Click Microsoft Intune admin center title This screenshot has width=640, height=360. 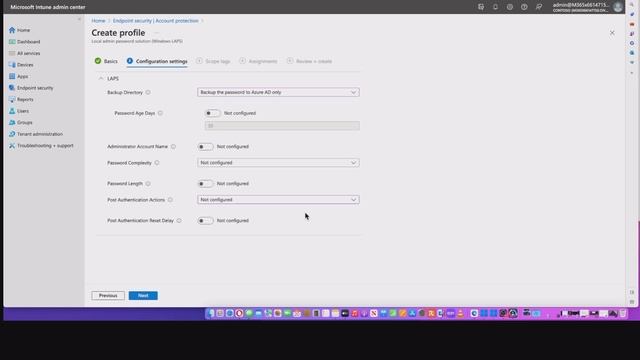click(x=48, y=7)
